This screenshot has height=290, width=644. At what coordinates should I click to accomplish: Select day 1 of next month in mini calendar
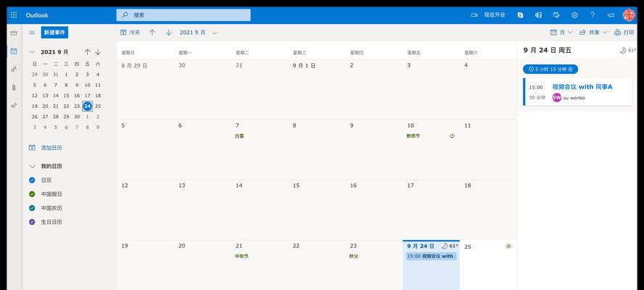(x=87, y=117)
